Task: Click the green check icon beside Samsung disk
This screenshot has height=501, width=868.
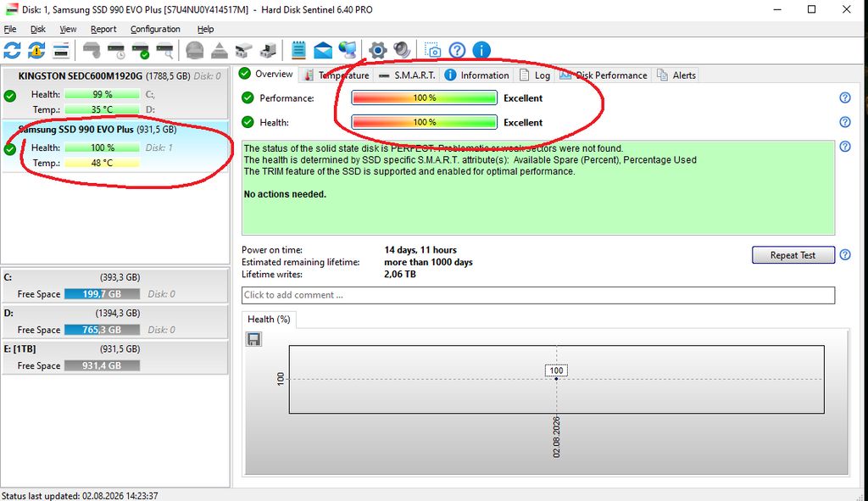Action: (10, 149)
